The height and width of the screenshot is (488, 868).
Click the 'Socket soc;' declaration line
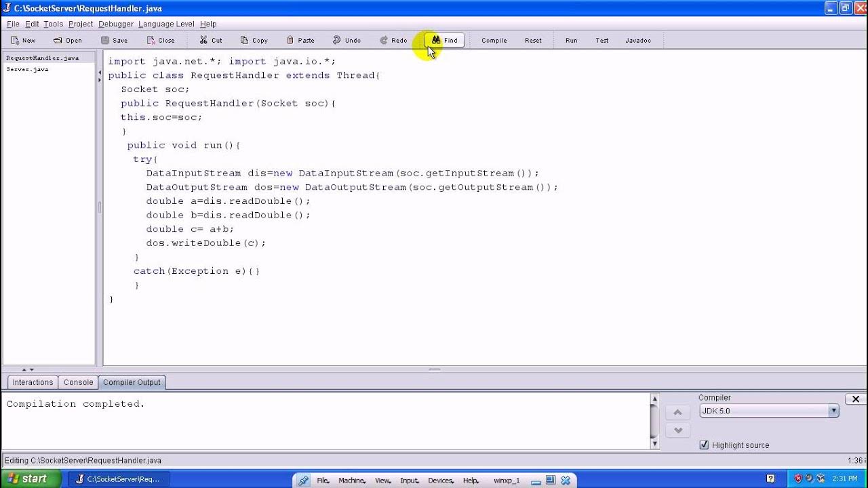[155, 89]
